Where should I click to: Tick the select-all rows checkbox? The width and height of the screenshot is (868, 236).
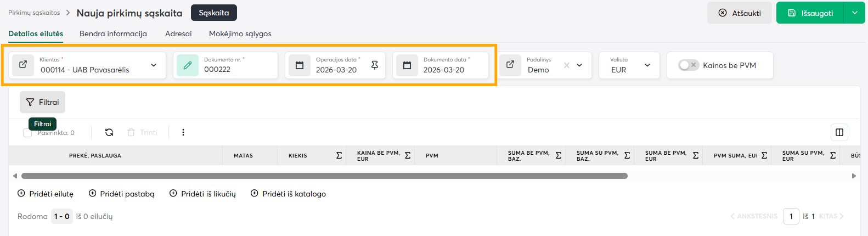(x=27, y=133)
